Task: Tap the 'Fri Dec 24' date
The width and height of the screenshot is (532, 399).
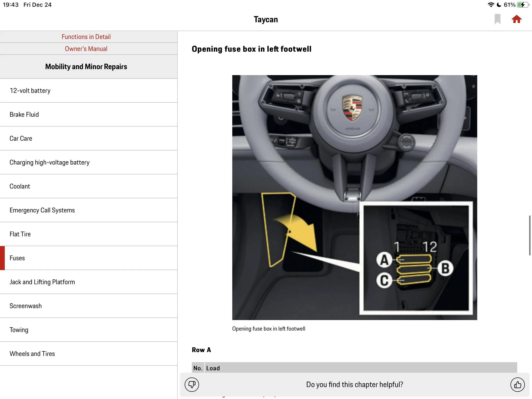Action: click(x=38, y=5)
